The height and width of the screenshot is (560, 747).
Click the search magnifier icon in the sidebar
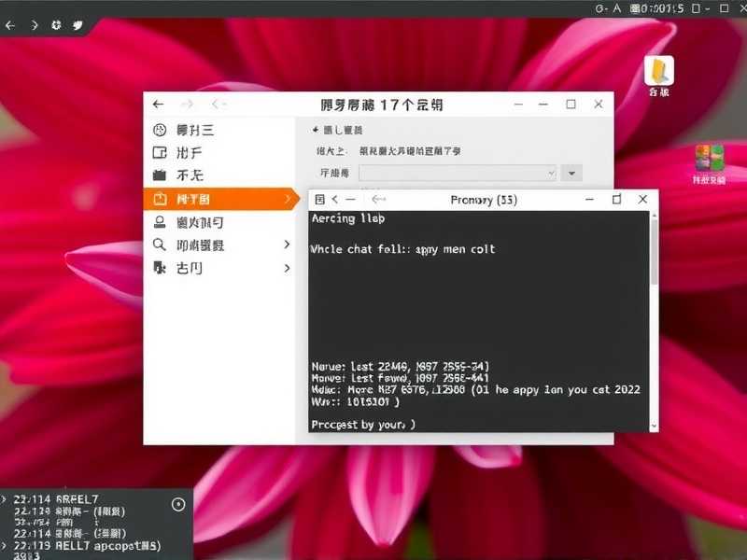[x=161, y=245]
